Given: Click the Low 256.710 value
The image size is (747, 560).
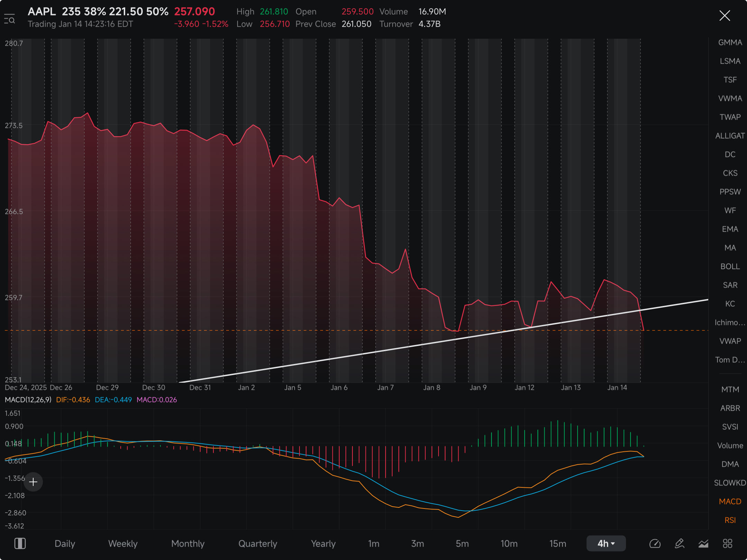Looking at the screenshot, I should pyautogui.click(x=275, y=24).
